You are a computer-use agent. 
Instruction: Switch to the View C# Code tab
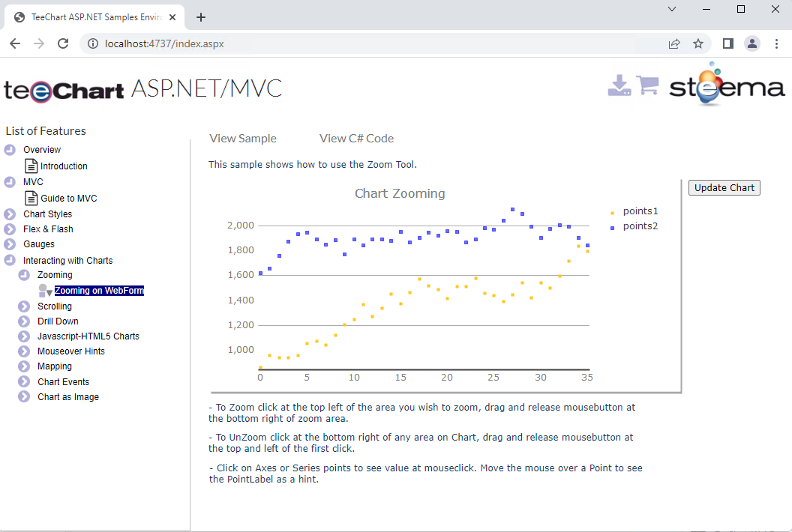(356, 139)
